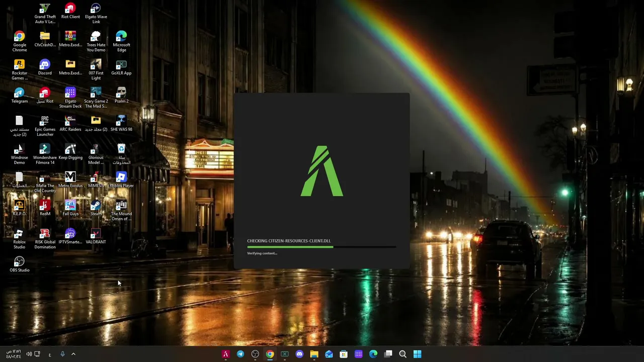Screen dimensions: 644x362
Task: Launch the R.E.P.O. desktop shortcut
Action: coord(19,208)
